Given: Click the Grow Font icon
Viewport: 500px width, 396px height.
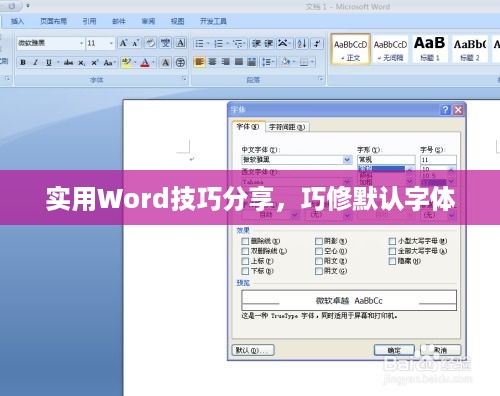Looking at the screenshot, I should point(123,43).
